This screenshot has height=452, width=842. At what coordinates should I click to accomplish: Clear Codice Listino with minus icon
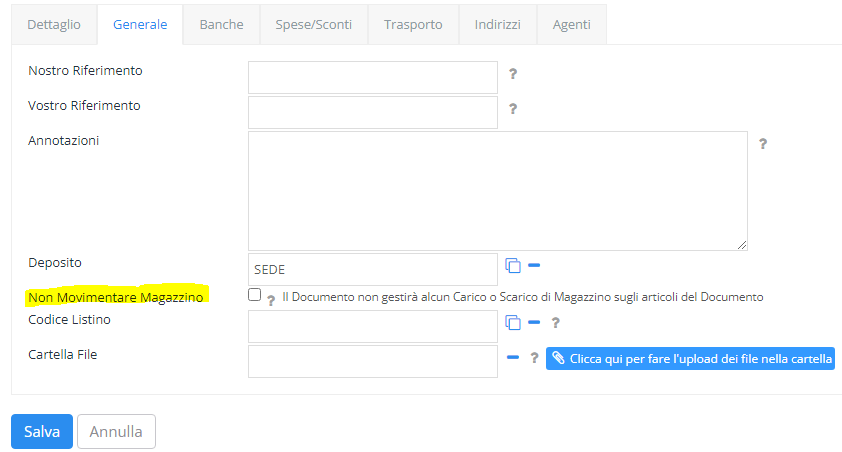534,322
